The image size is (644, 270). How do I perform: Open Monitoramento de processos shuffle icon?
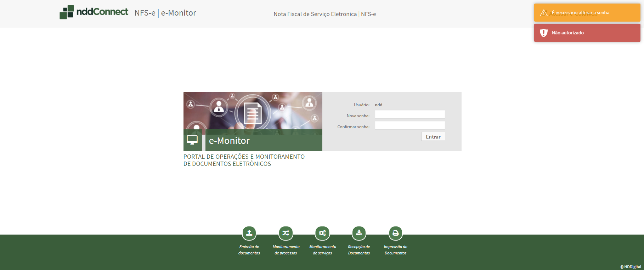point(286,233)
